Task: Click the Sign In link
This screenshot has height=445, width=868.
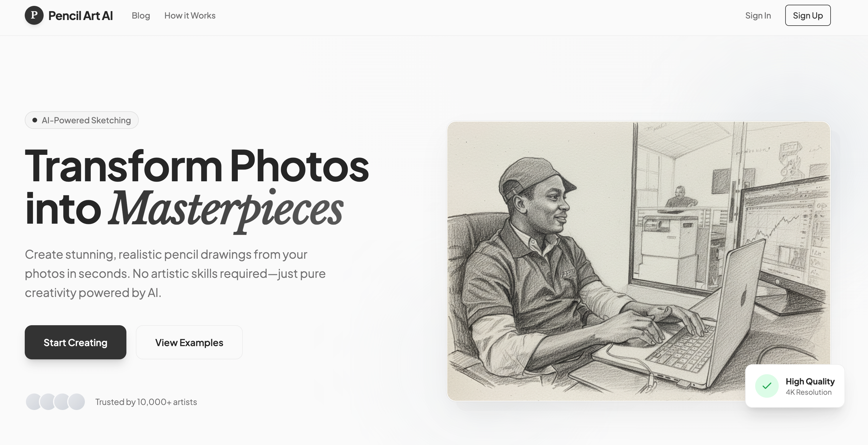Action: 758,16
